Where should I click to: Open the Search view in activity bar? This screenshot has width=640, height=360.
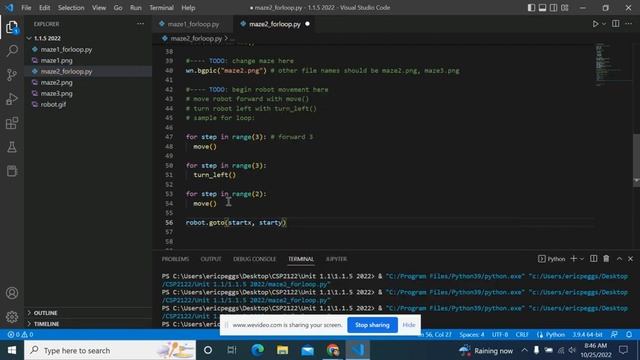point(12,51)
